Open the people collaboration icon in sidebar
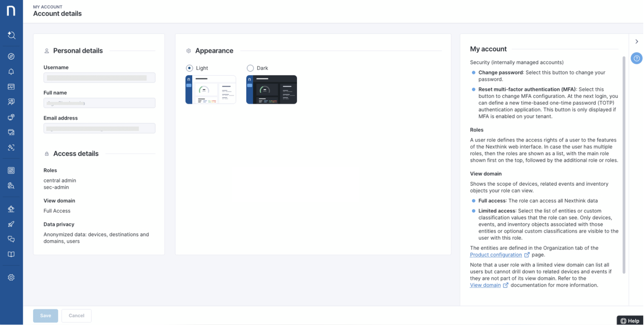Image resolution: width=644 pixels, height=325 pixels. click(x=11, y=102)
